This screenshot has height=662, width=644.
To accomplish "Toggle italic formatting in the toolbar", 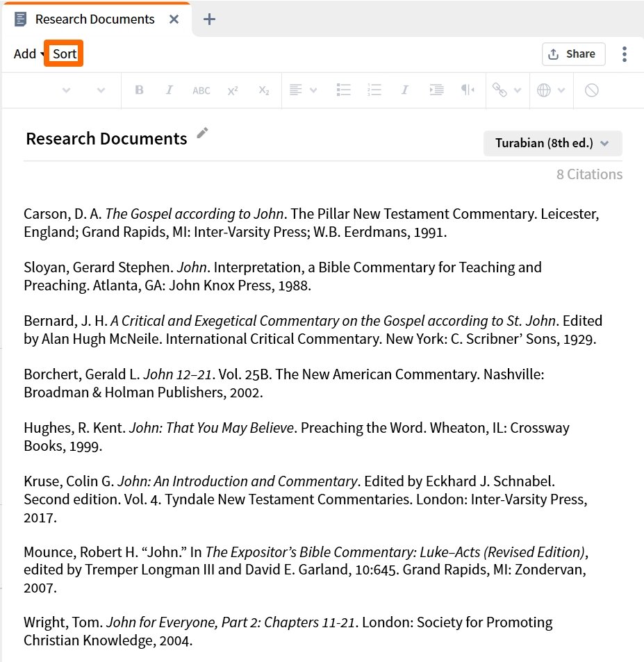I will pyautogui.click(x=169, y=90).
